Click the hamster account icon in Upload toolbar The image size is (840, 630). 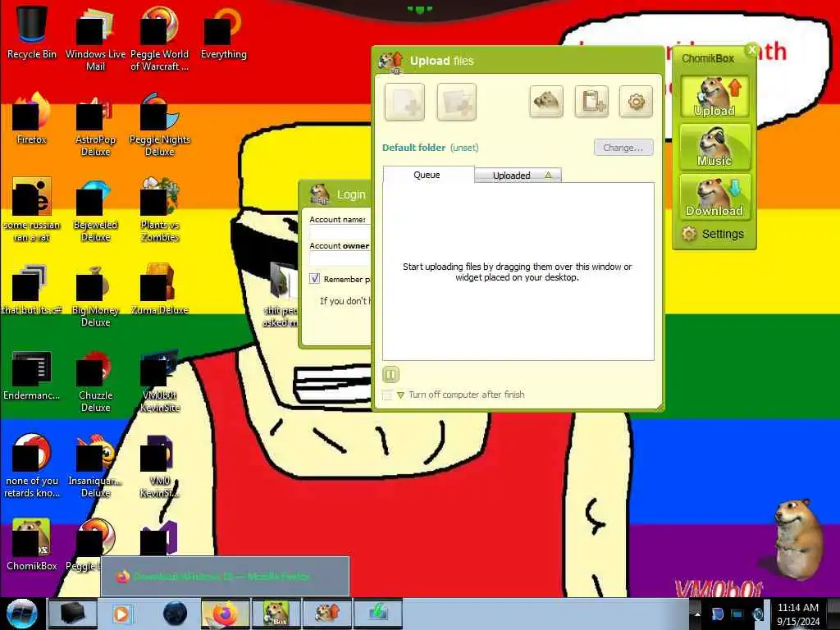[x=546, y=101]
